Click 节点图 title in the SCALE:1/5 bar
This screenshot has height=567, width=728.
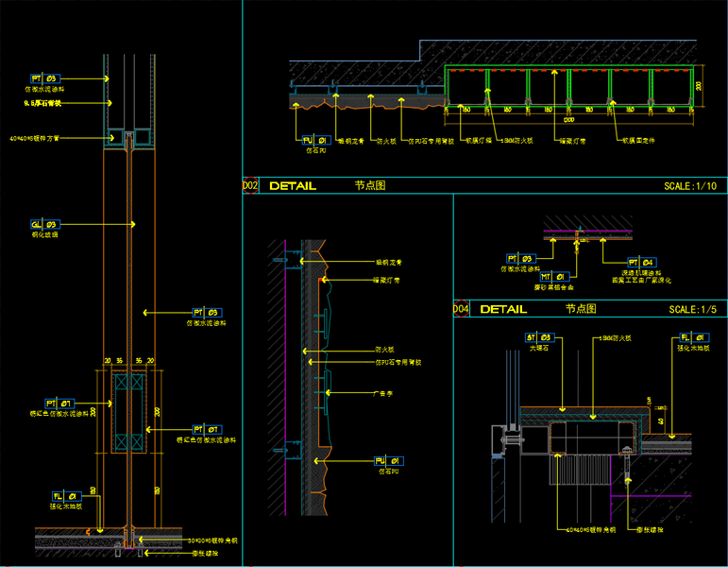[581, 309]
